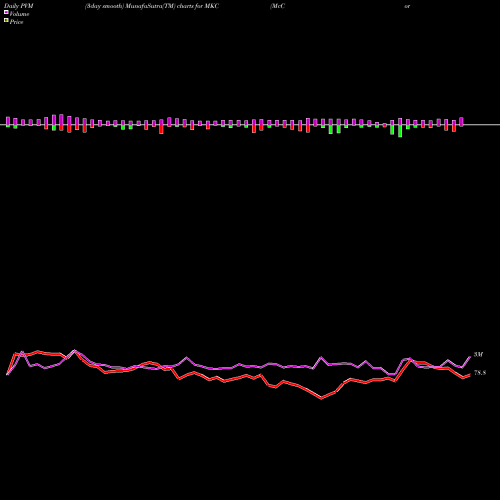Click the 'Daily PVM' chart title
The image size is (500, 500).
(19, 6)
